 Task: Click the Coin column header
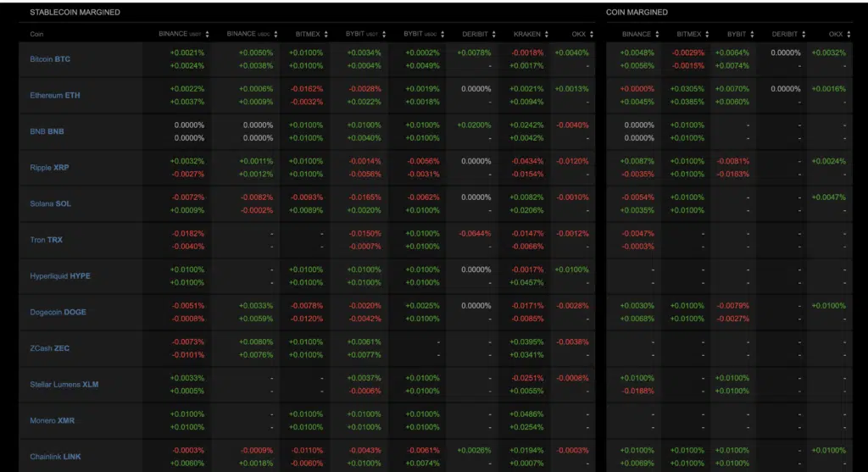[x=36, y=34]
